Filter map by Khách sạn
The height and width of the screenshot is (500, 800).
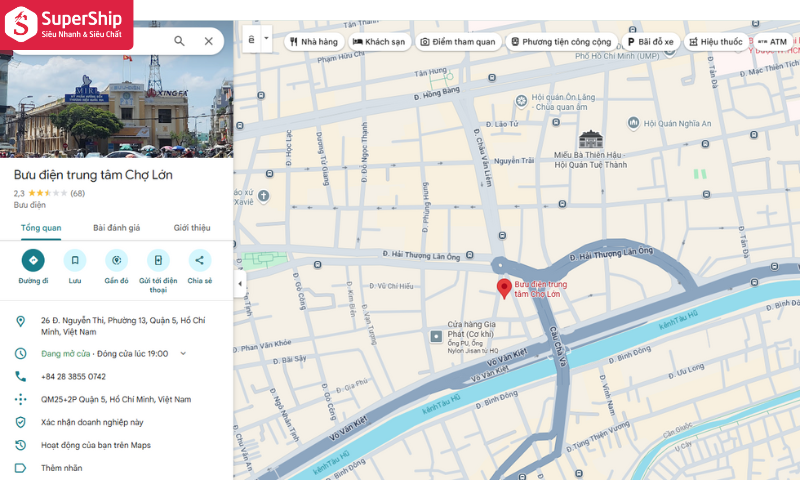pos(379,42)
